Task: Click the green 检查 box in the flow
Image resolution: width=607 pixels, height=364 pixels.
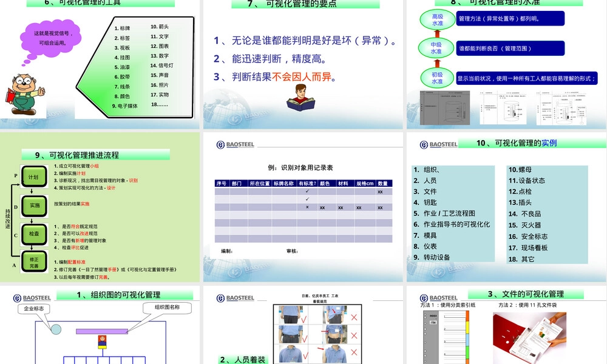Action: 34,234
